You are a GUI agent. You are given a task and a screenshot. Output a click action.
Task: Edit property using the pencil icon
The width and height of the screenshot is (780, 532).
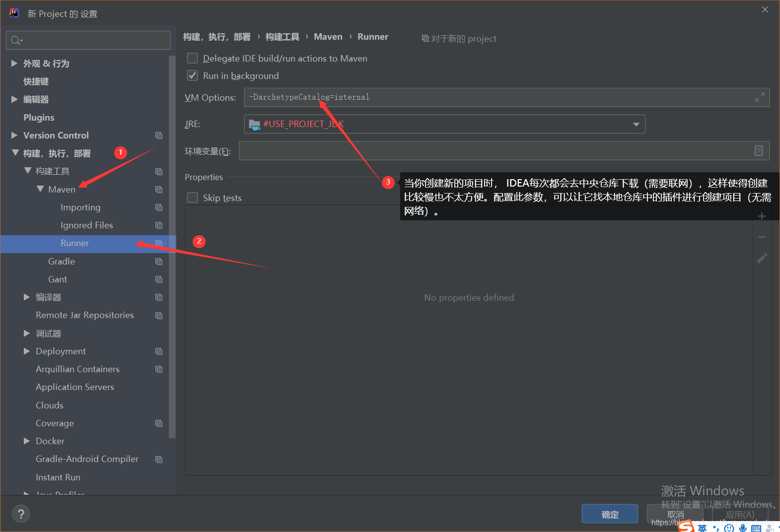pyautogui.click(x=762, y=258)
